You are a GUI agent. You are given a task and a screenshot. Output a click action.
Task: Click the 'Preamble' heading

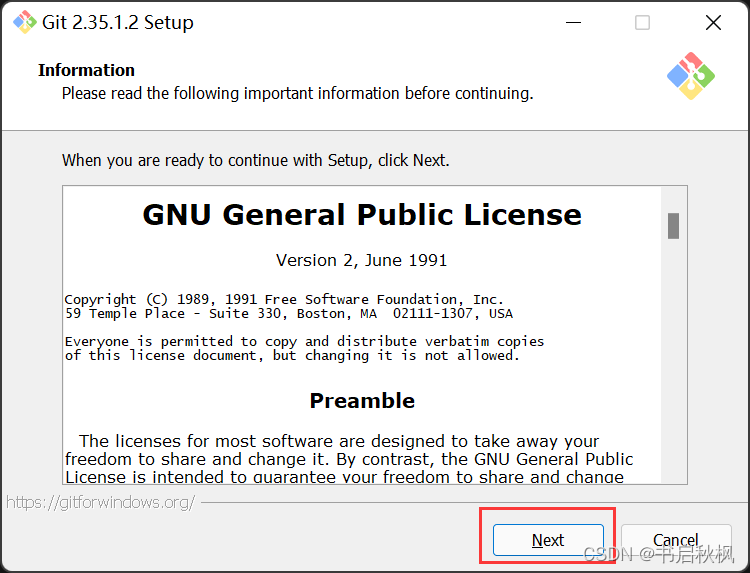pos(362,401)
